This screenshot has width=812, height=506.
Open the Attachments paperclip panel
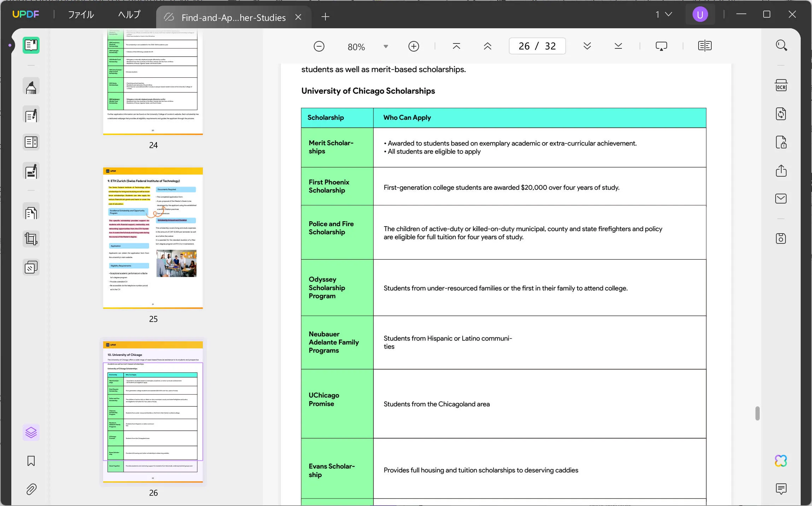pyautogui.click(x=31, y=489)
